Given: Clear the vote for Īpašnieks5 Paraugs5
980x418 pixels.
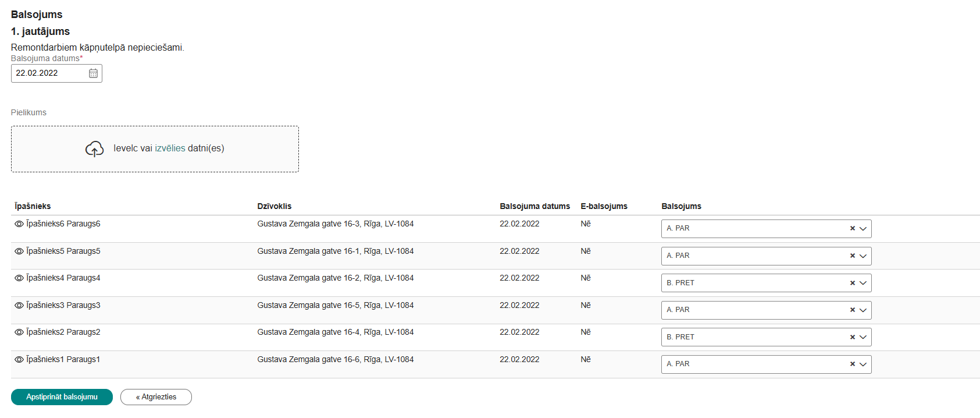Looking at the screenshot, I should point(852,256).
